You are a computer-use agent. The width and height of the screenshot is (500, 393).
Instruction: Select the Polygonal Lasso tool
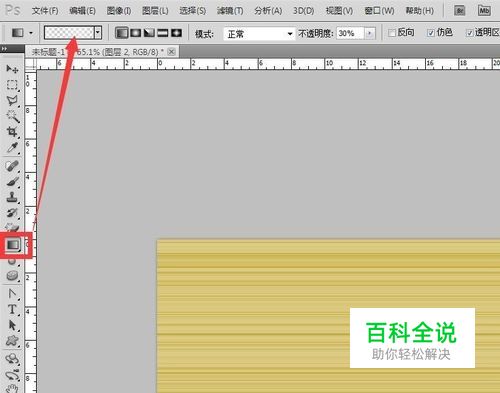coord(12,100)
